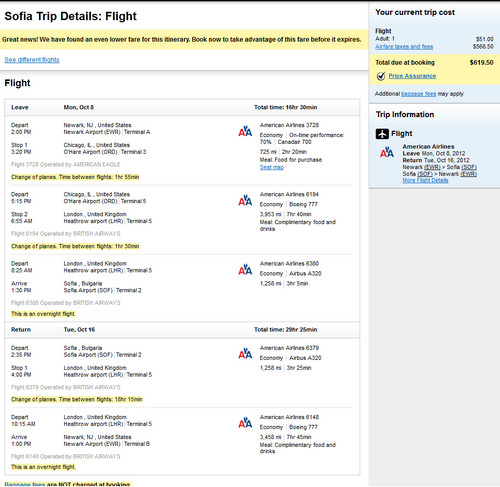This screenshot has width=500, height=487.
Task: Open More Flight Details link
Action: pyautogui.click(x=425, y=180)
